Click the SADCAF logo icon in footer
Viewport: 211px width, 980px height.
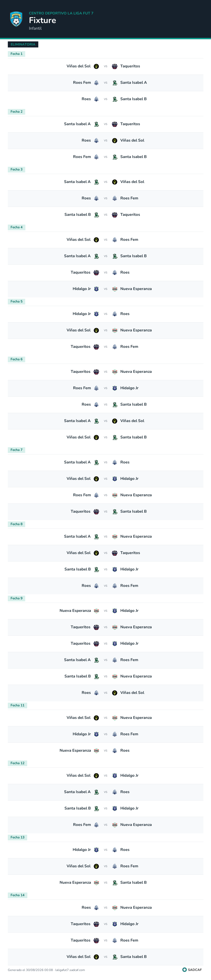[184, 970]
